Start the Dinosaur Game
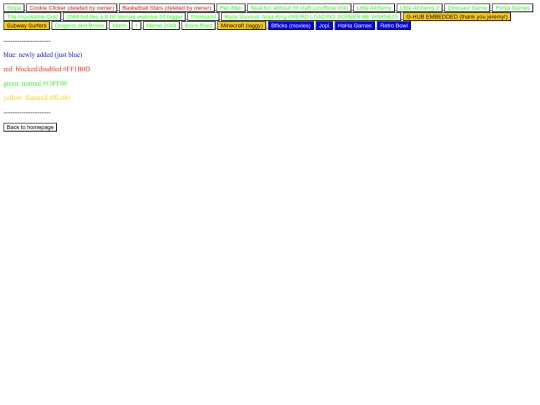 (467, 8)
